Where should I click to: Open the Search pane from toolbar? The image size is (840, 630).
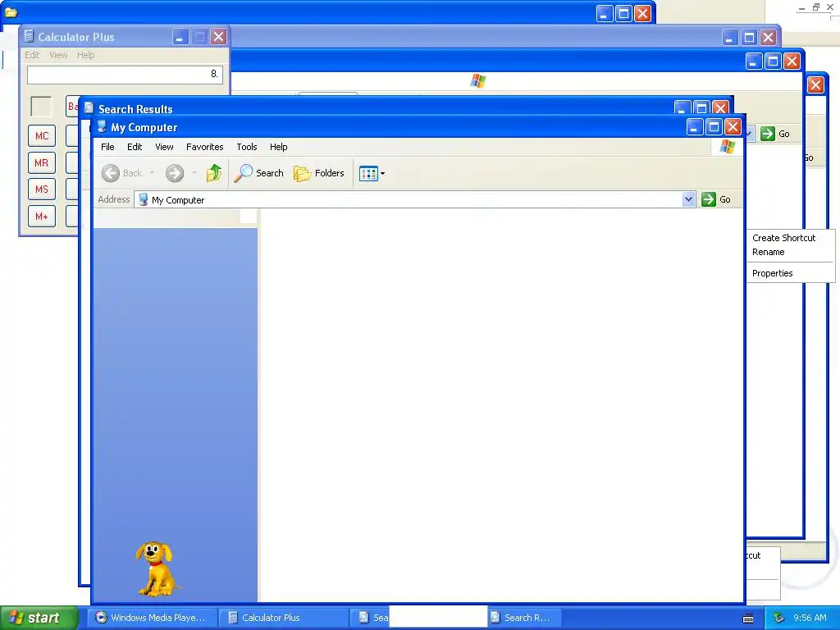coord(259,173)
